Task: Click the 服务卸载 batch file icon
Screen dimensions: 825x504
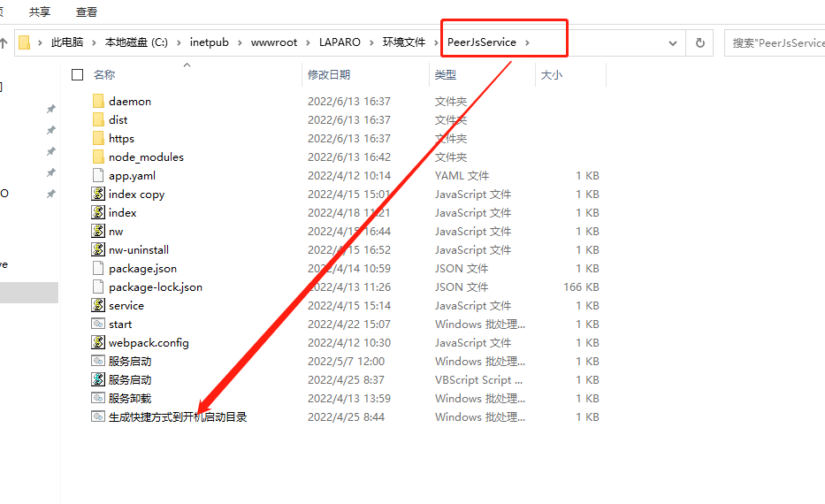Action: click(98, 398)
